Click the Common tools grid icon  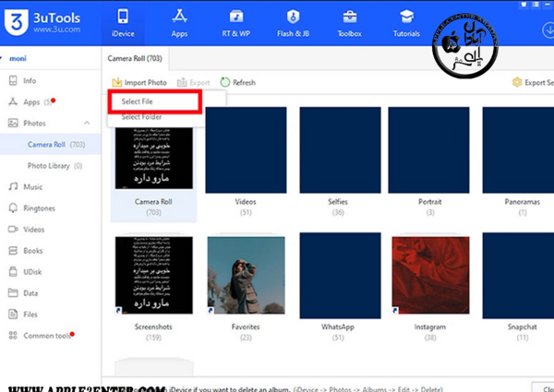[13, 335]
